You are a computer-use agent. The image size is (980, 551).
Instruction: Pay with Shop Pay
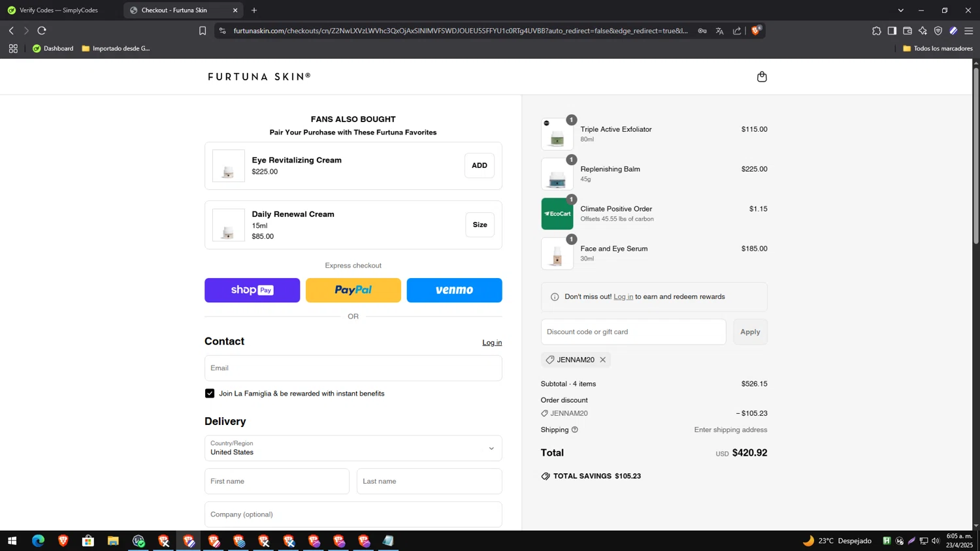pos(252,291)
